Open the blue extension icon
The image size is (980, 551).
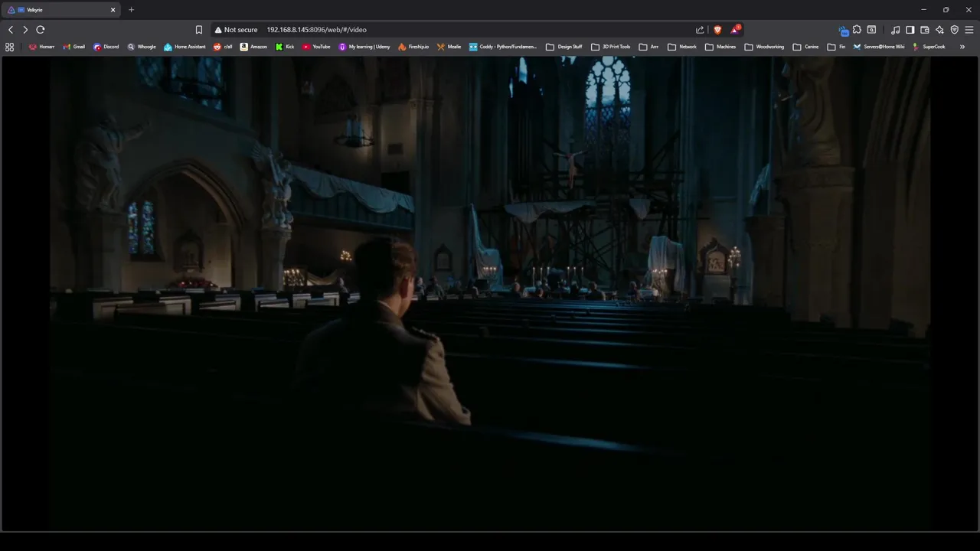click(x=843, y=31)
